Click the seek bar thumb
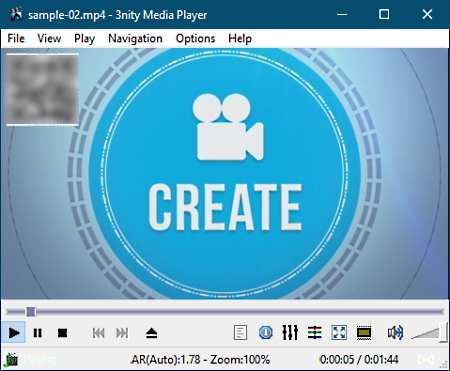Screen dimensions: 450x371 31,312
